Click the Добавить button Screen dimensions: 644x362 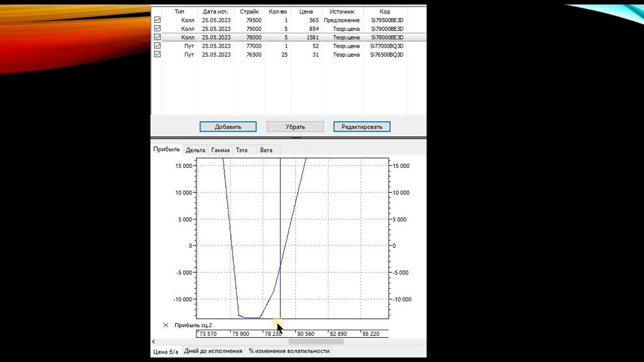click(x=228, y=127)
